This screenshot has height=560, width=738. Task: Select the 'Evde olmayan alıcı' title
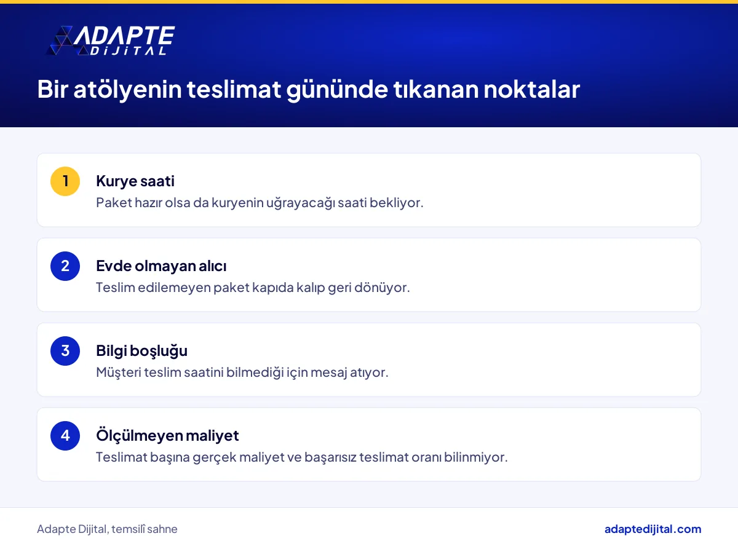tap(161, 266)
